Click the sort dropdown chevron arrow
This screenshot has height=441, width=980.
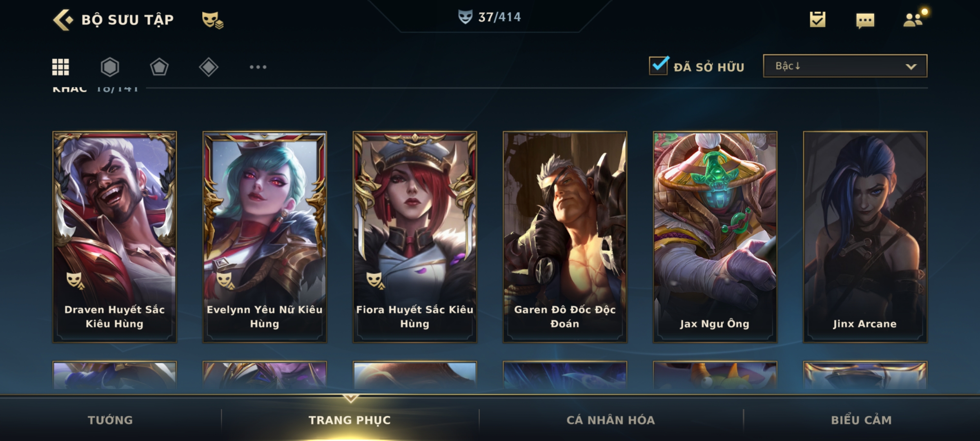pos(911,67)
